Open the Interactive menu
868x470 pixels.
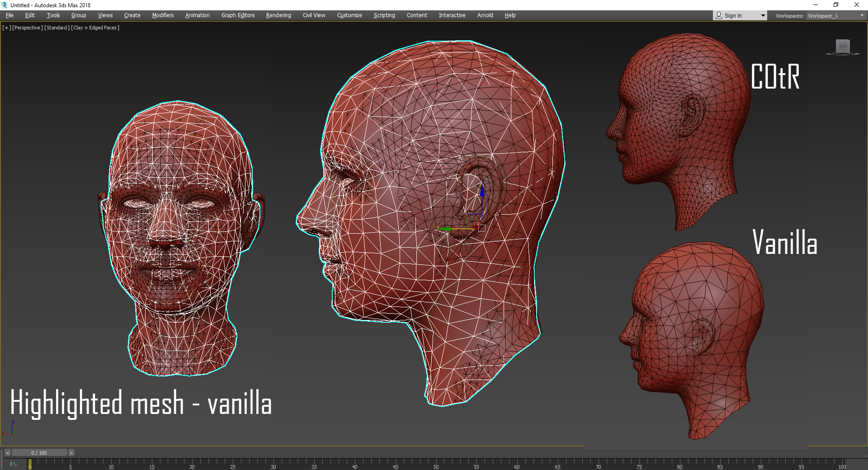click(x=452, y=15)
